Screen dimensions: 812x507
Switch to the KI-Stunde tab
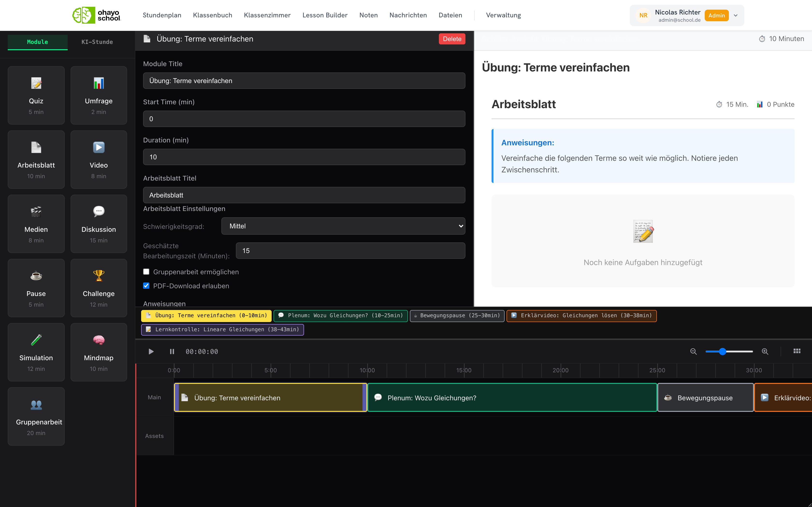tap(97, 42)
